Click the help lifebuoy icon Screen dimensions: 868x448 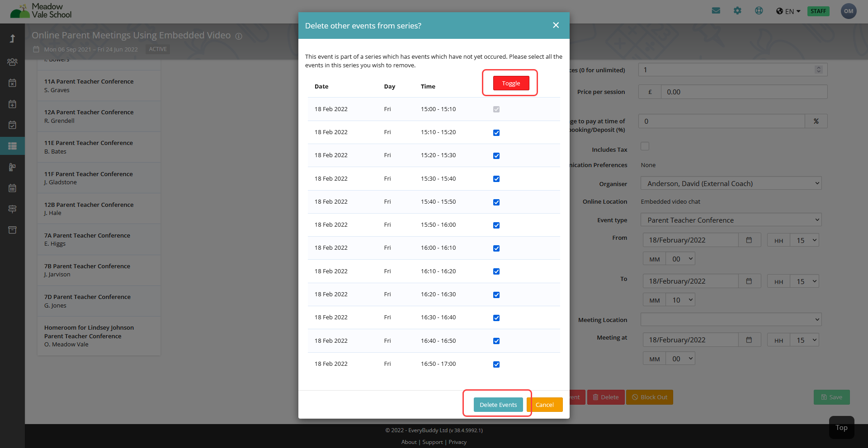pos(759,10)
